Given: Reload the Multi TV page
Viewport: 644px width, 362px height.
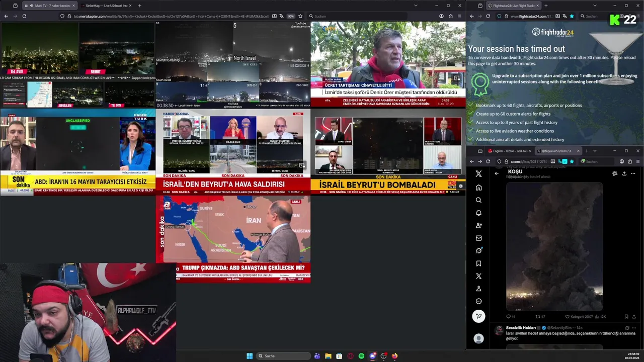Looking at the screenshot, I should pyautogui.click(x=24, y=16).
